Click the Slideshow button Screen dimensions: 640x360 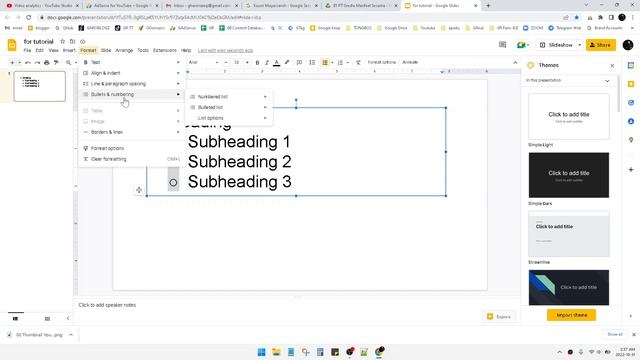pyautogui.click(x=556, y=45)
